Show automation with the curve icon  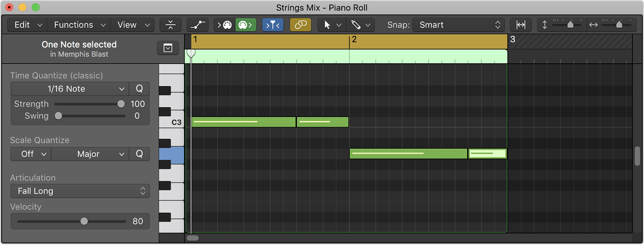coord(197,25)
